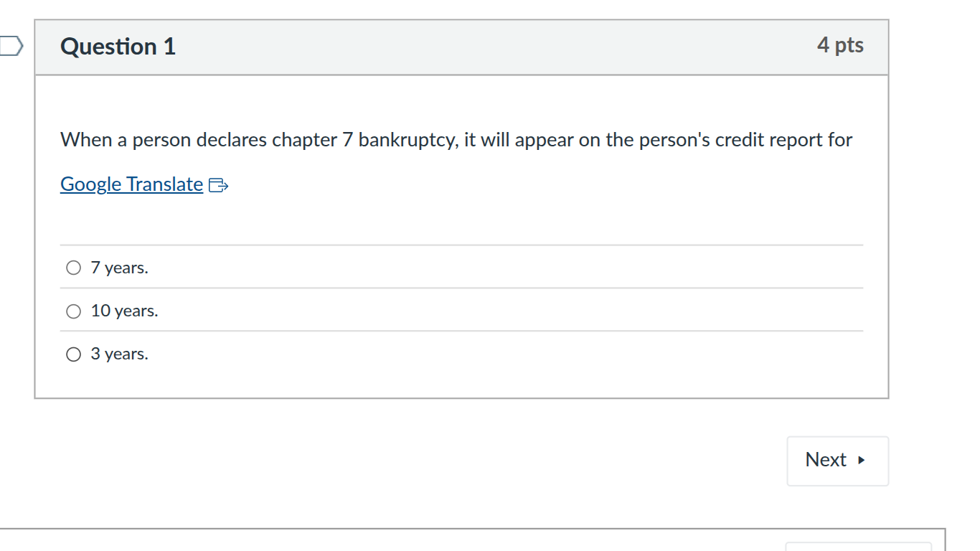Image resolution: width=980 pixels, height=551 pixels.
Task: Click the '4 pts' label
Action: click(x=841, y=45)
